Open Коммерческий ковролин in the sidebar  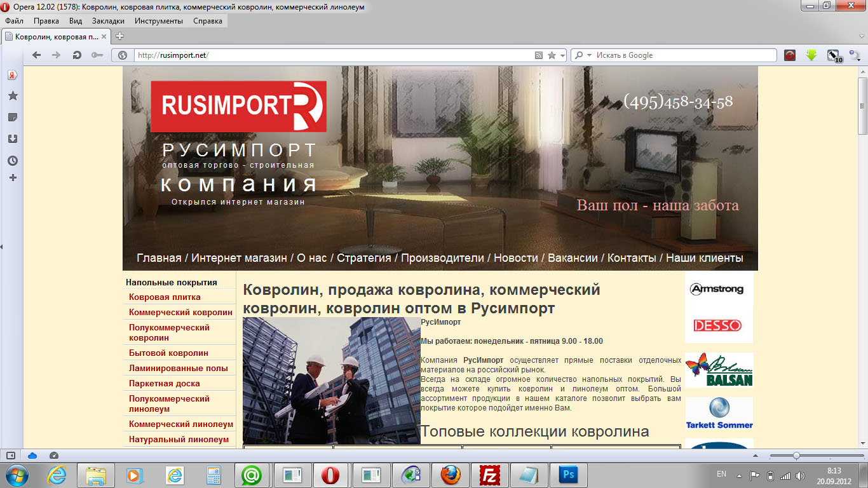point(180,312)
